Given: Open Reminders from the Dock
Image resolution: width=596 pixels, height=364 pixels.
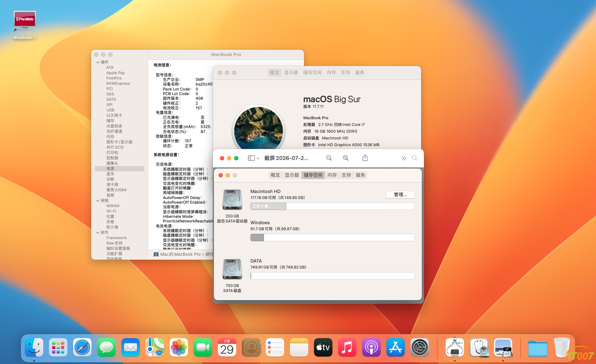Looking at the screenshot, I should (275, 347).
